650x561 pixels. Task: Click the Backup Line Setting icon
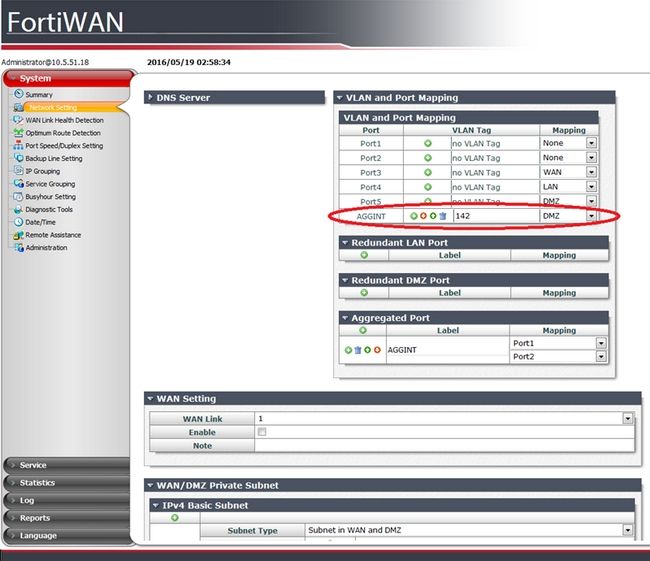tap(18, 158)
